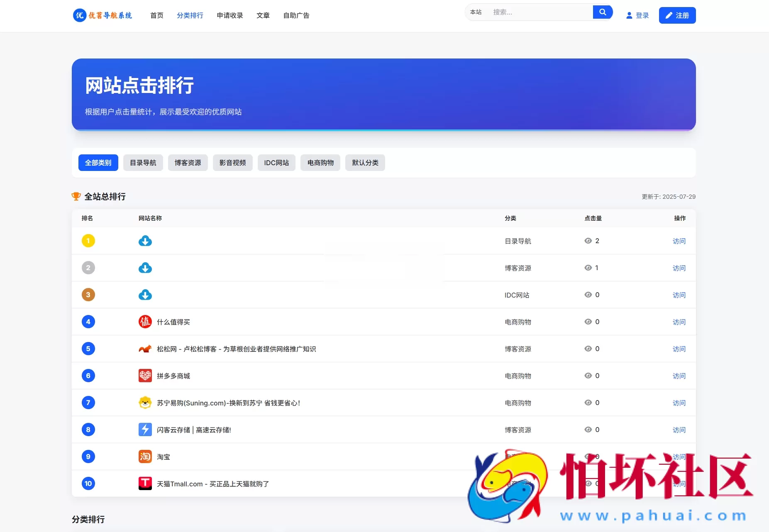The image size is (769, 532).
Task: Click the eye icon next to click count 2
Action: [x=588, y=240]
